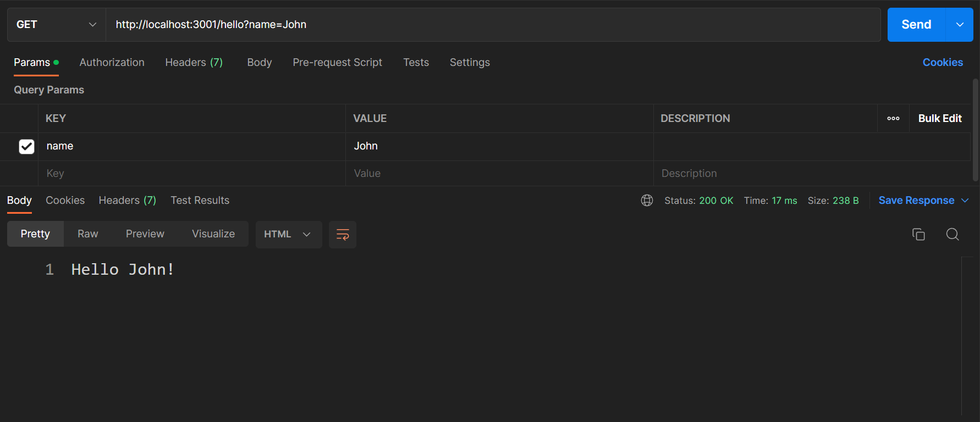Click the 'John' value cell
The height and width of the screenshot is (422, 980).
[x=499, y=146]
